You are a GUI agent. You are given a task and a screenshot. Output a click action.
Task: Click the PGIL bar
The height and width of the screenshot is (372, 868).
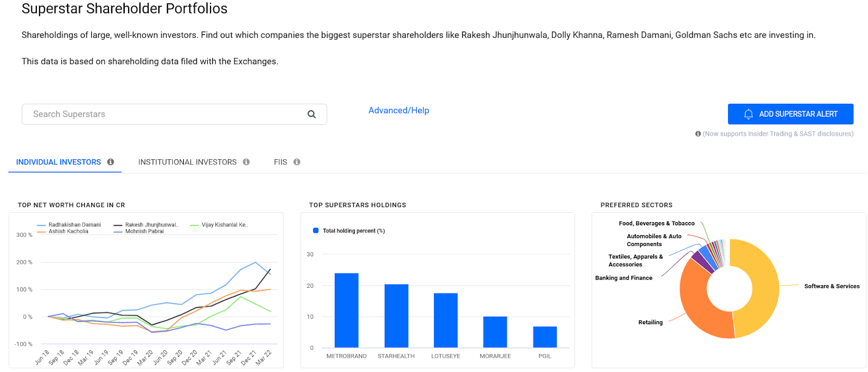coord(545,337)
